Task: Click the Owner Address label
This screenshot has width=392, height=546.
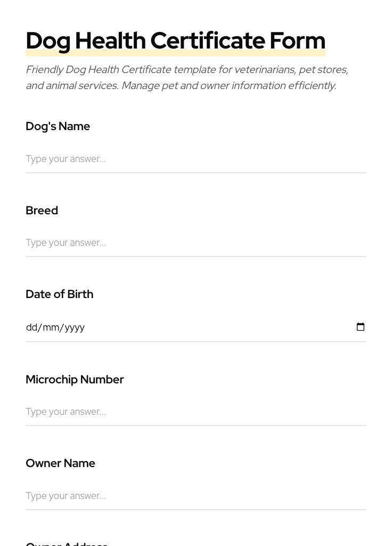Action: point(67,543)
